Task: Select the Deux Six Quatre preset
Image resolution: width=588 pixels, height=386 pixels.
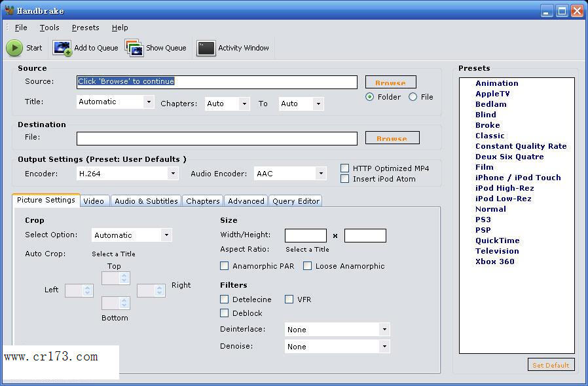Action: (509, 157)
